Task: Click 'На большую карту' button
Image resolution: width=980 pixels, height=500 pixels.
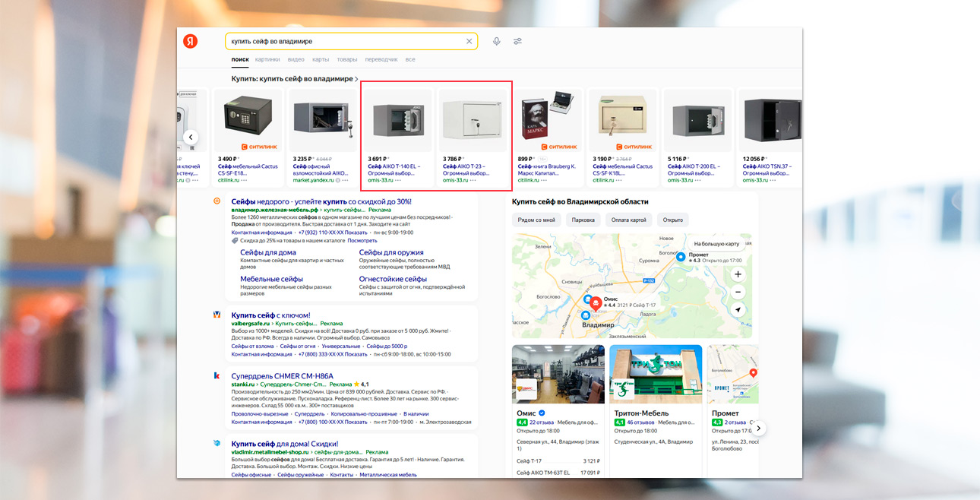Action: click(714, 244)
